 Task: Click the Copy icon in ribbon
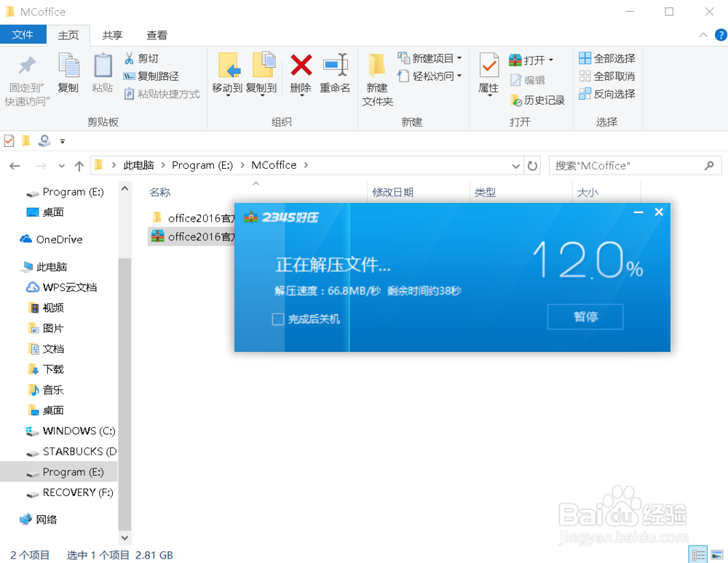tap(68, 65)
